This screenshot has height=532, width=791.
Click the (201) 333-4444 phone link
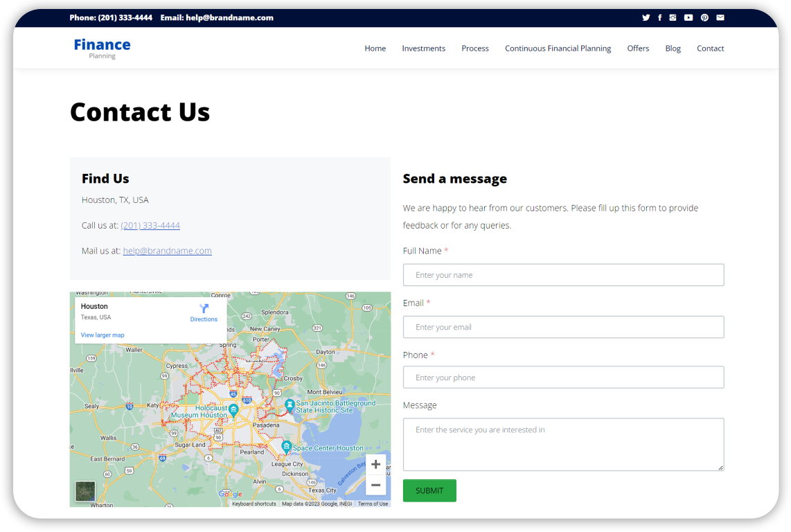(150, 225)
